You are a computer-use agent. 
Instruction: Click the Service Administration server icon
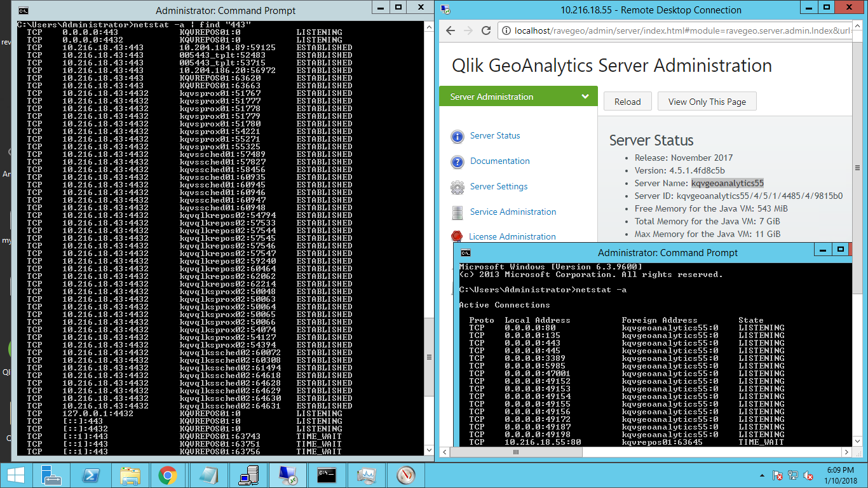click(x=458, y=213)
